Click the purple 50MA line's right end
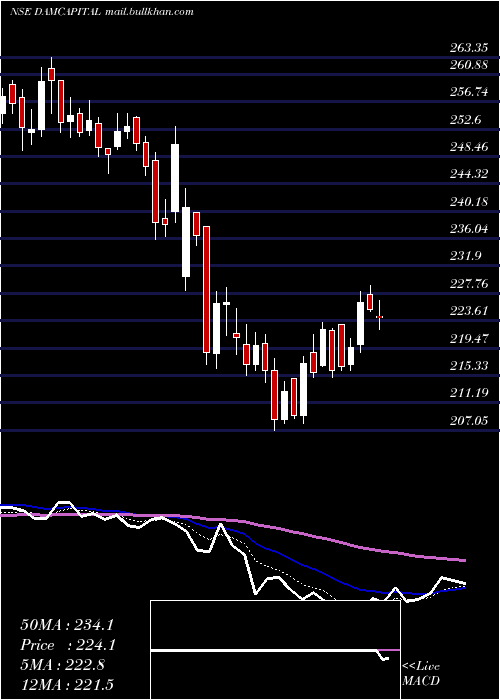Screen dimensions: 500x700 (x=464, y=560)
